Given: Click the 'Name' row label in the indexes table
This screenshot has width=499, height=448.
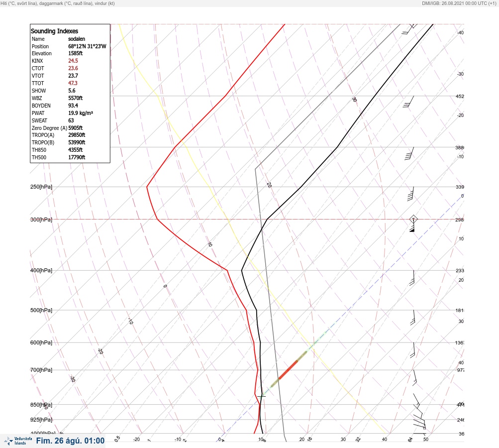Looking at the screenshot, I should tap(38, 39).
